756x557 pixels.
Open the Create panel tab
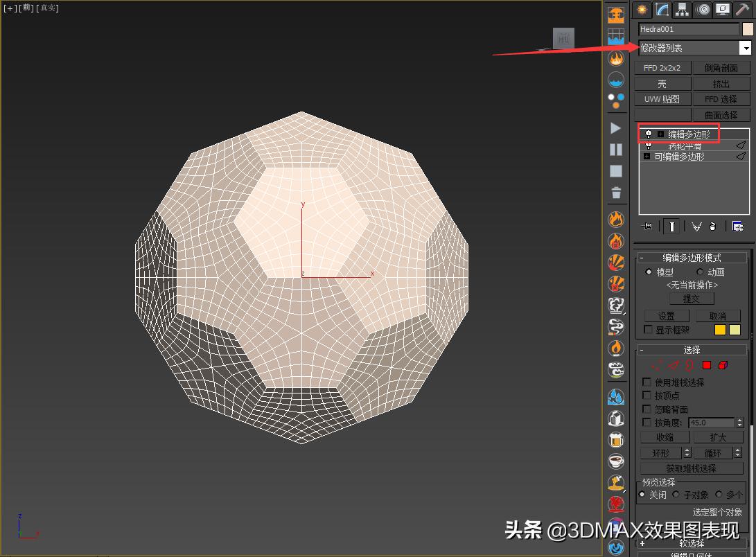click(x=641, y=9)
